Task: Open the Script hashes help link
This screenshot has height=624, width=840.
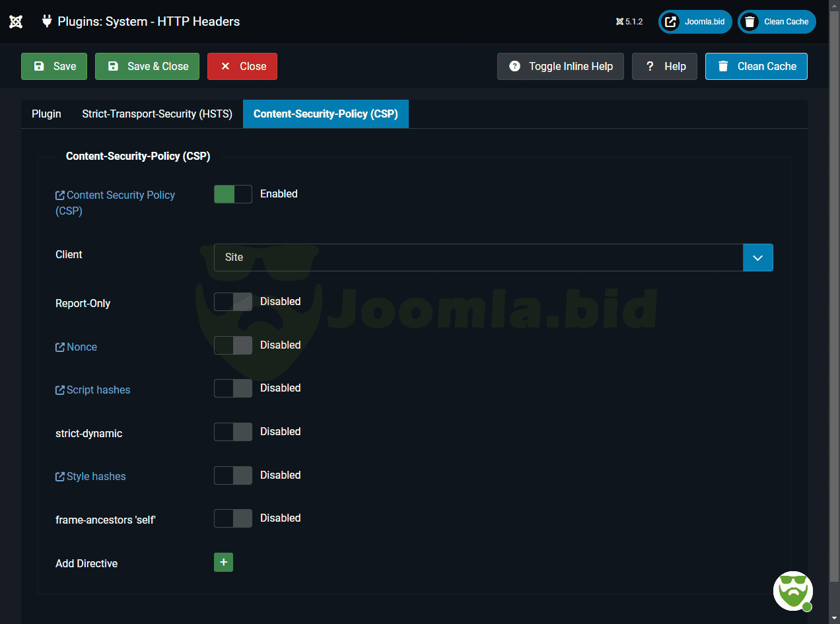Action: (x=98, y=390)
